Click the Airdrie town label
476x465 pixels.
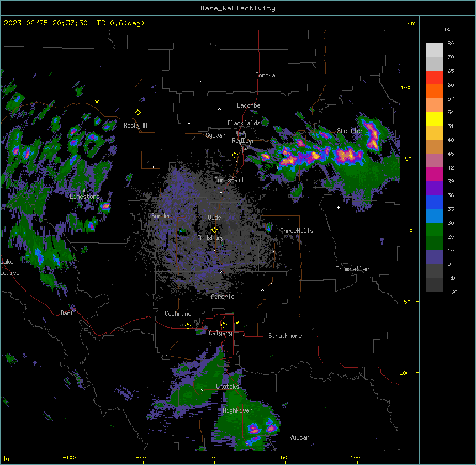(x=223, y=297)
